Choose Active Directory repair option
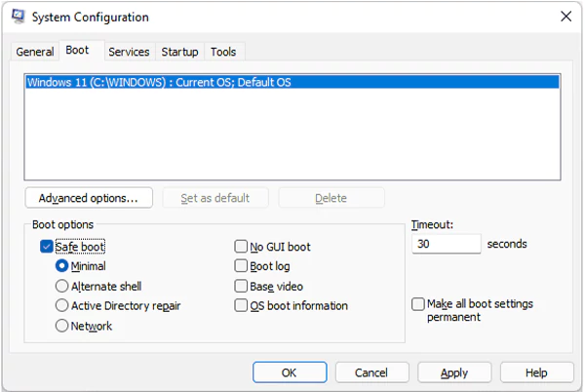The image size is (585, 392). [61, 305]
